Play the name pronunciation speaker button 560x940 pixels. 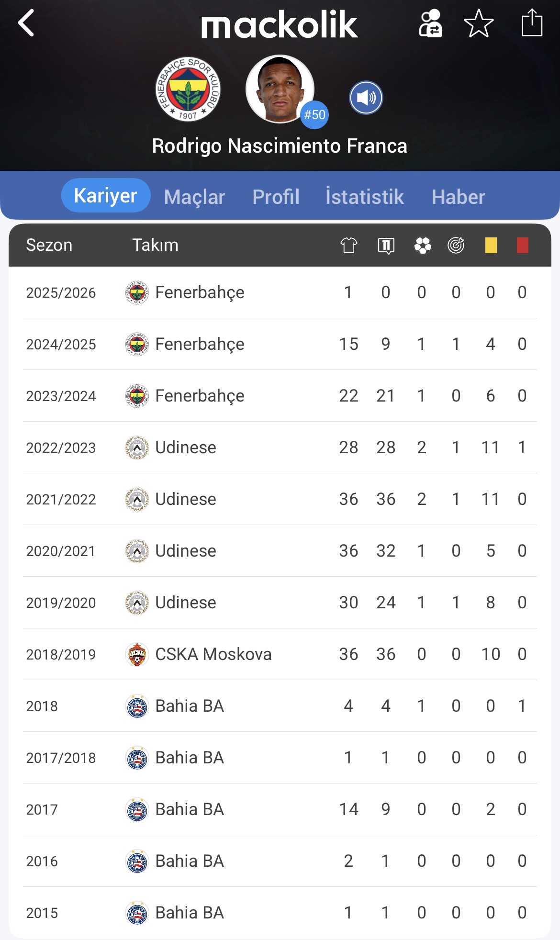pos(366,98)
